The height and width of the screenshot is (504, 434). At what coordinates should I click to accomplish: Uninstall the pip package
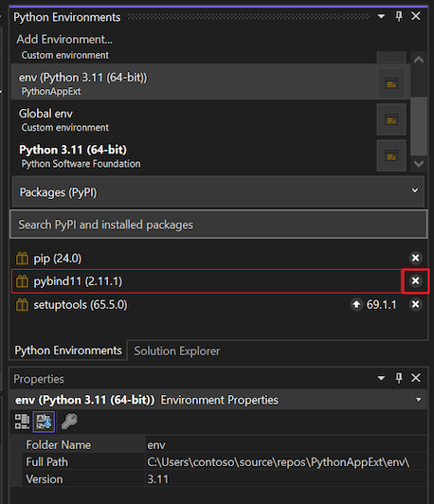click(x=415, y=258)
